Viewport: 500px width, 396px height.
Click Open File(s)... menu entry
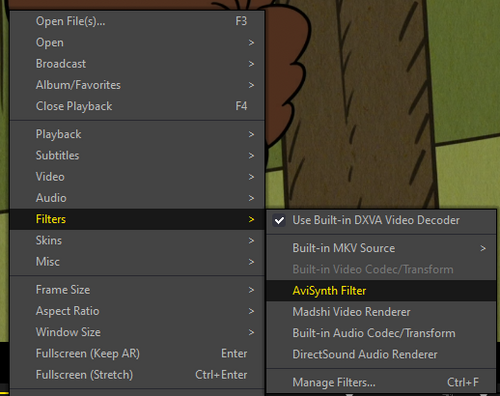coord(137,21)
